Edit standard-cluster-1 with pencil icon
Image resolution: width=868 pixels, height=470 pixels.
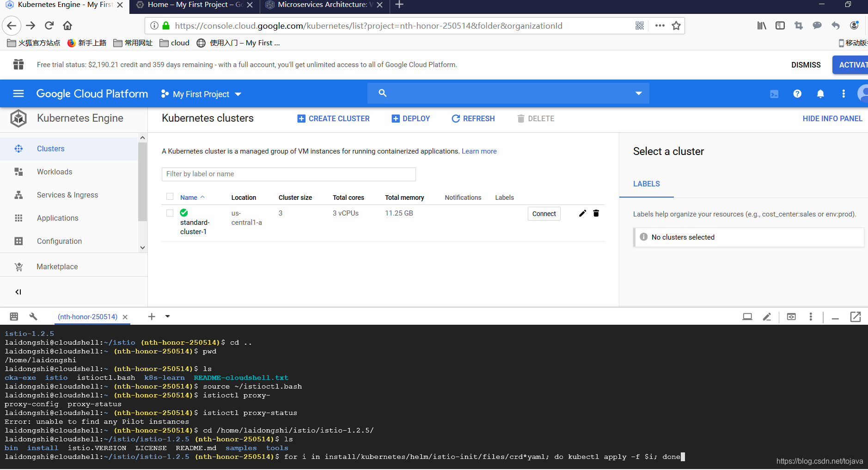pos(582,213)
